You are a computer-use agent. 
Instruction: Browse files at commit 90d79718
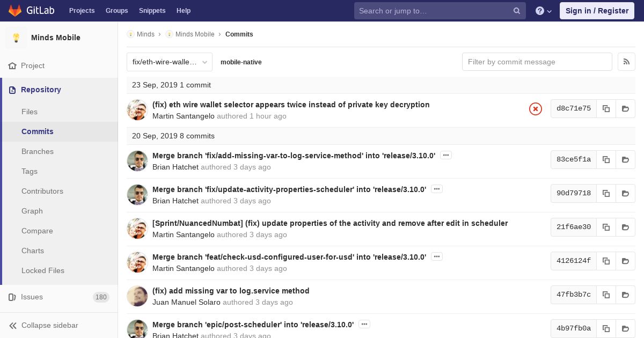625,193
